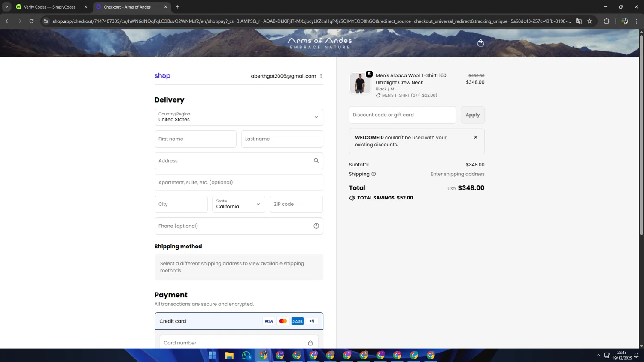
Task: Open Chrome profile J in the taskbar
Action: tap(297, 355)
